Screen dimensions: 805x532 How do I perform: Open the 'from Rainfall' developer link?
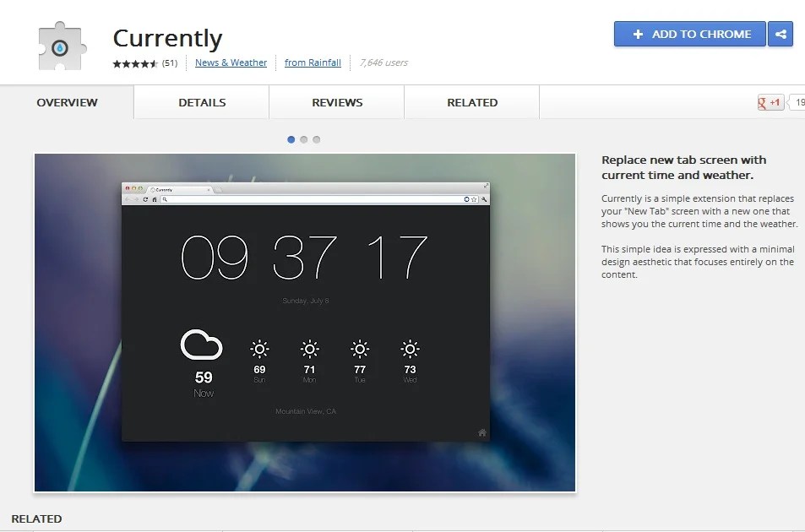[313, 62]
